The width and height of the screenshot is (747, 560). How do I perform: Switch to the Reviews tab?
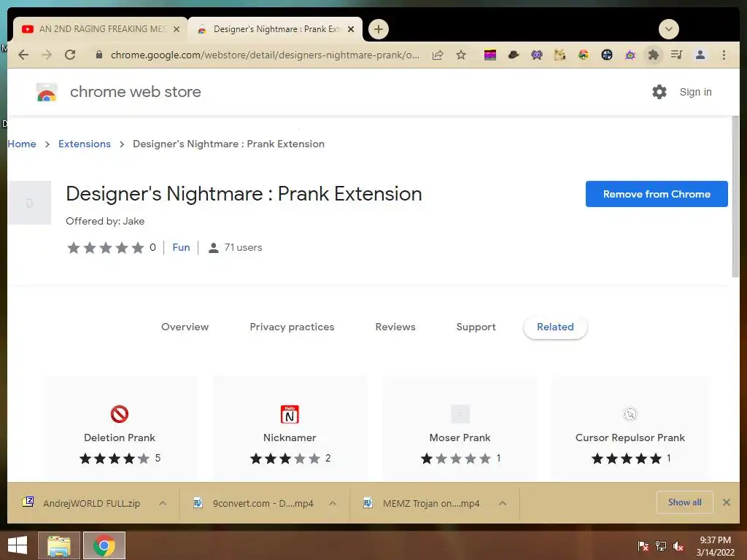pos(395,327)
